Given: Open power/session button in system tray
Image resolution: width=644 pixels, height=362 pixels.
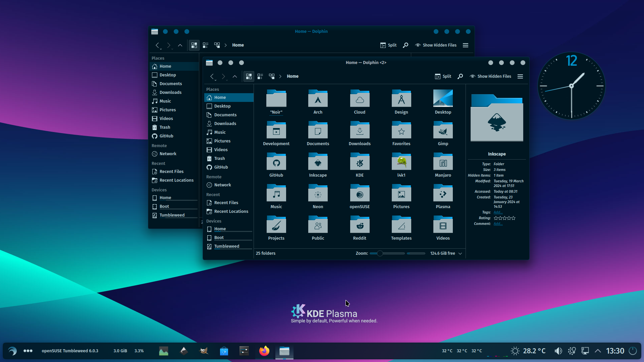Looking at the screenshot, I should pos(633,351).
